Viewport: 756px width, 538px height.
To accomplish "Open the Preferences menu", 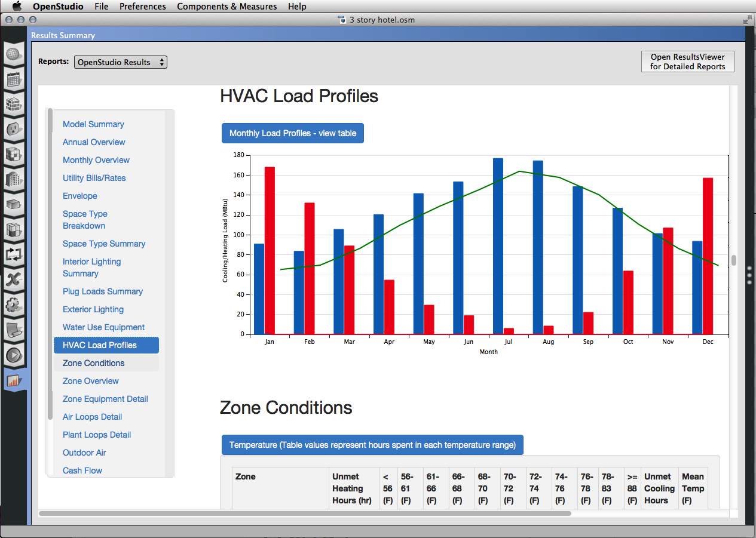I will tap(142, 7).
